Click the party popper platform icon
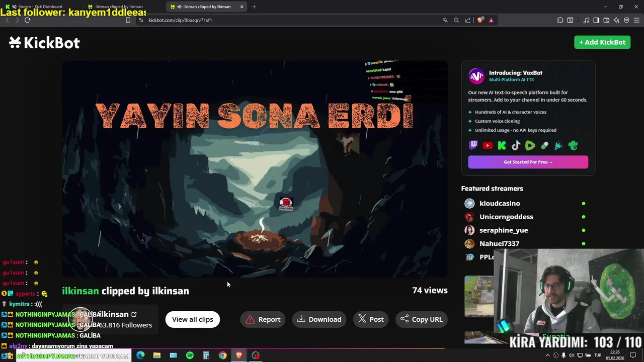The height and width of the screenshot is (362, 644). pyautogui.click(x=558, y=146)
